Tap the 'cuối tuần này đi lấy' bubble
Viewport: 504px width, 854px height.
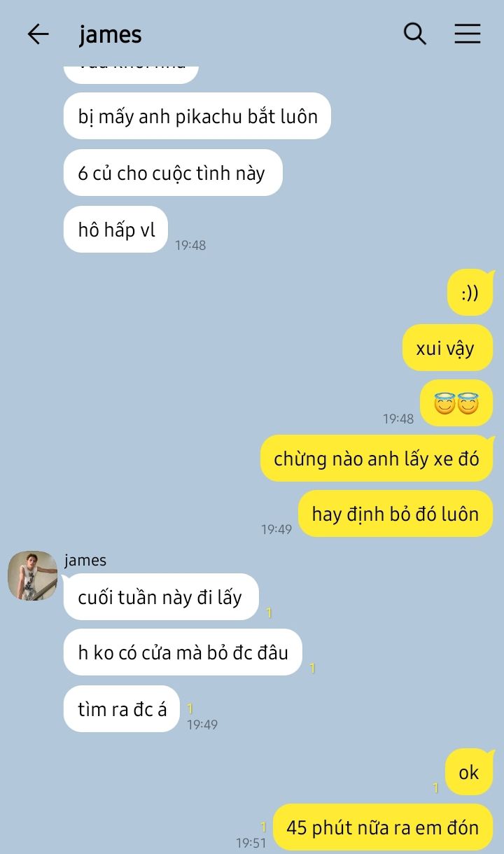161,597
